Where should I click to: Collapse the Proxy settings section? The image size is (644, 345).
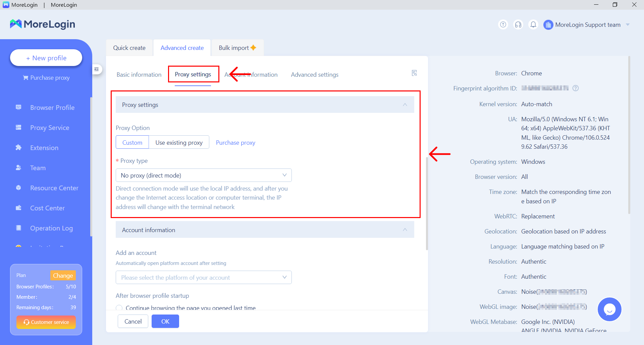405,105
